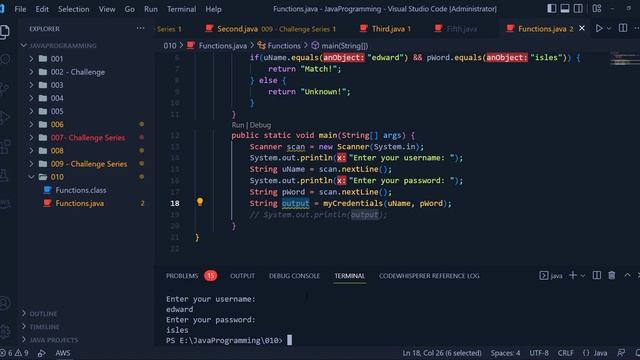
Task: Open the Help menu
Action: click(x=213, y=9)
